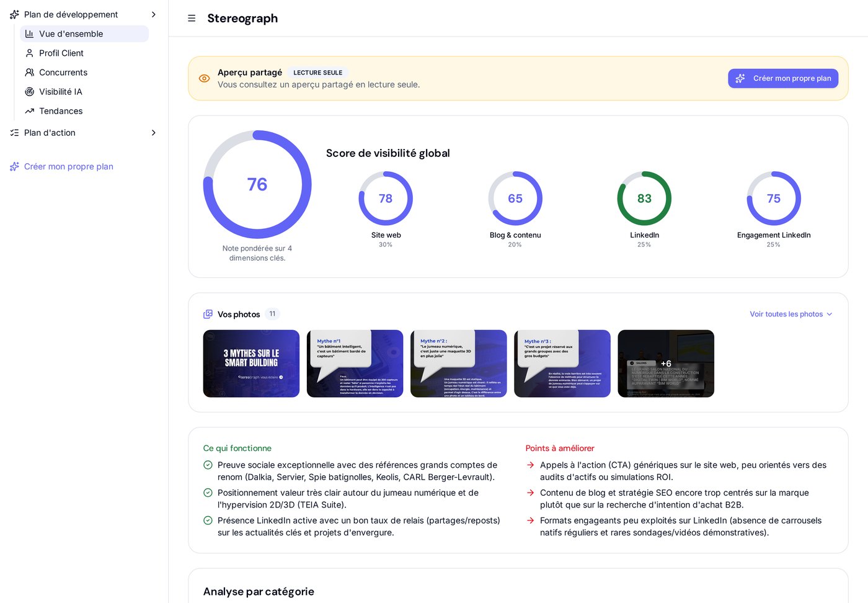Open the Mythe n°3 photo thumbnail
The image size is (868, 603).
562,364
